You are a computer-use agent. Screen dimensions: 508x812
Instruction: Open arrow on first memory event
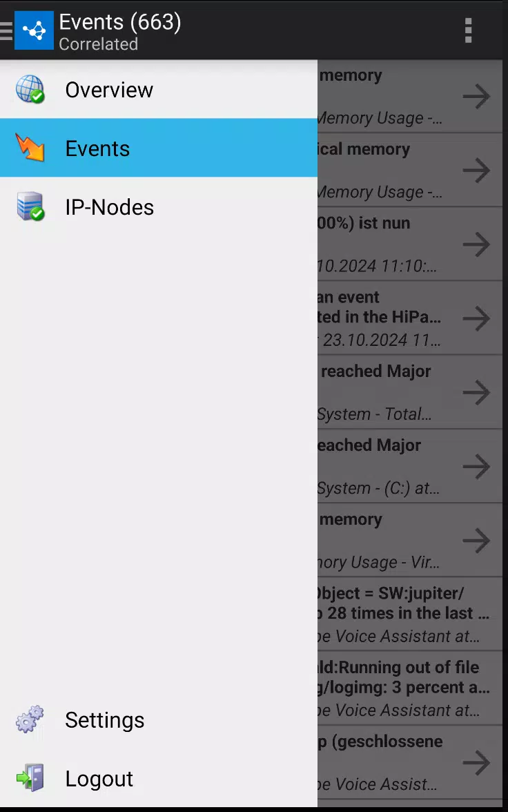click(476, 97)
